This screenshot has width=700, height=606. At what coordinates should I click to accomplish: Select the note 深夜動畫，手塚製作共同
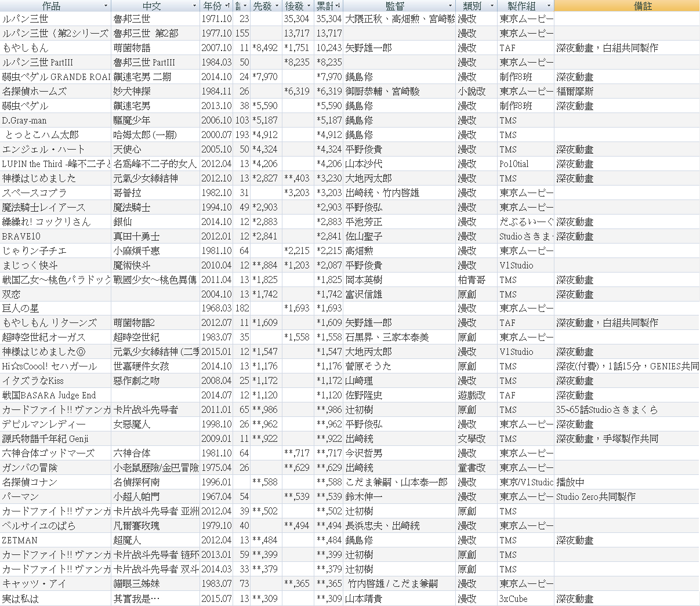click(627, 438)
